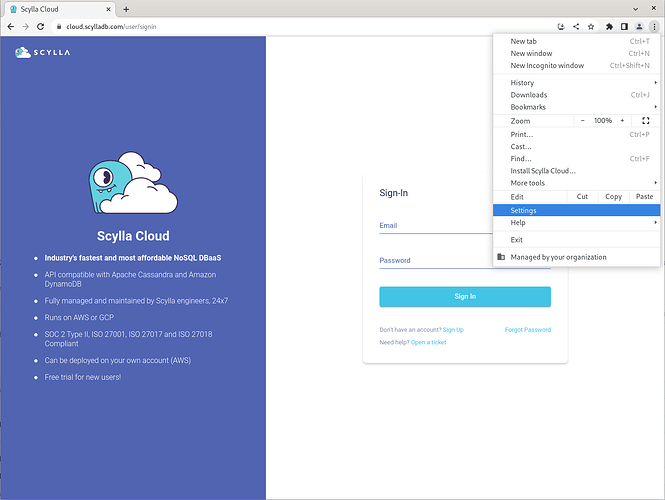The height and width of the screenshot is (500, 665).
Task: Click the Sign-In heading
Action: 394,193
